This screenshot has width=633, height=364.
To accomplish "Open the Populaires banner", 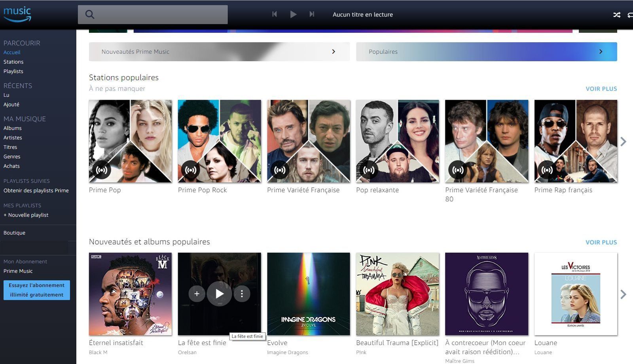I will (x=486, y=52).
